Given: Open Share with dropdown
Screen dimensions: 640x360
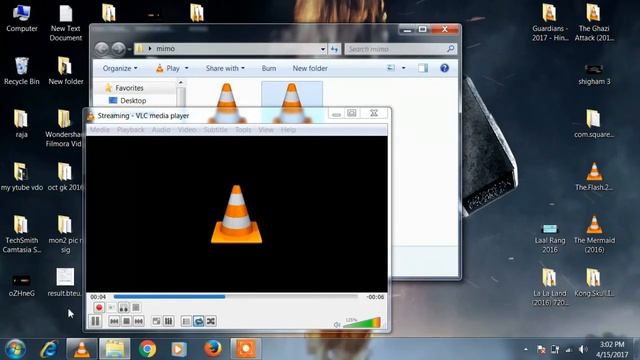Looking at the screenshot, I should tap(225, 68).
